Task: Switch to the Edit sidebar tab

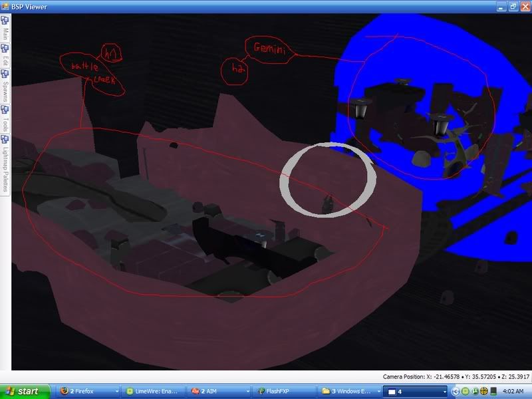Action: click(x=5, y=56)
